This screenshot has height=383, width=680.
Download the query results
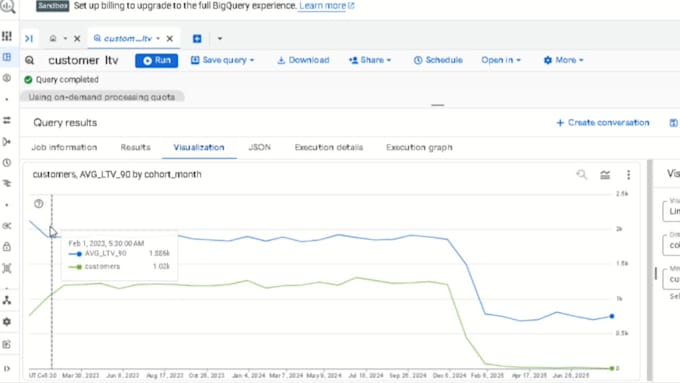(303, 60)
